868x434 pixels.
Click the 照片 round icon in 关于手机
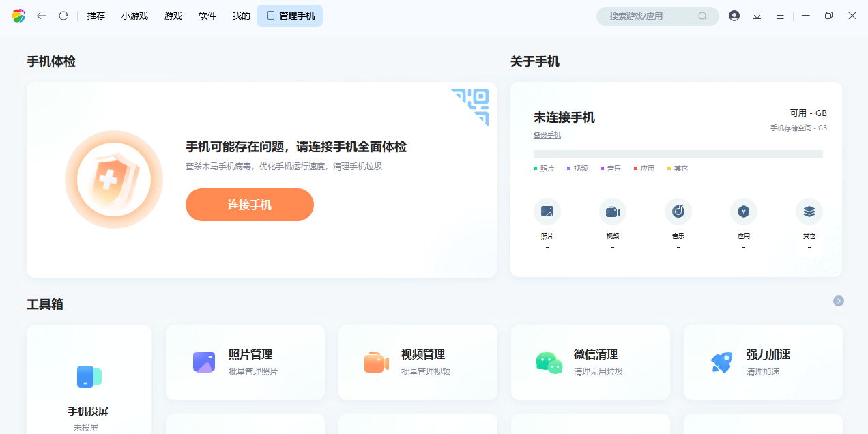pyautogui.click(x=547, y=212)
